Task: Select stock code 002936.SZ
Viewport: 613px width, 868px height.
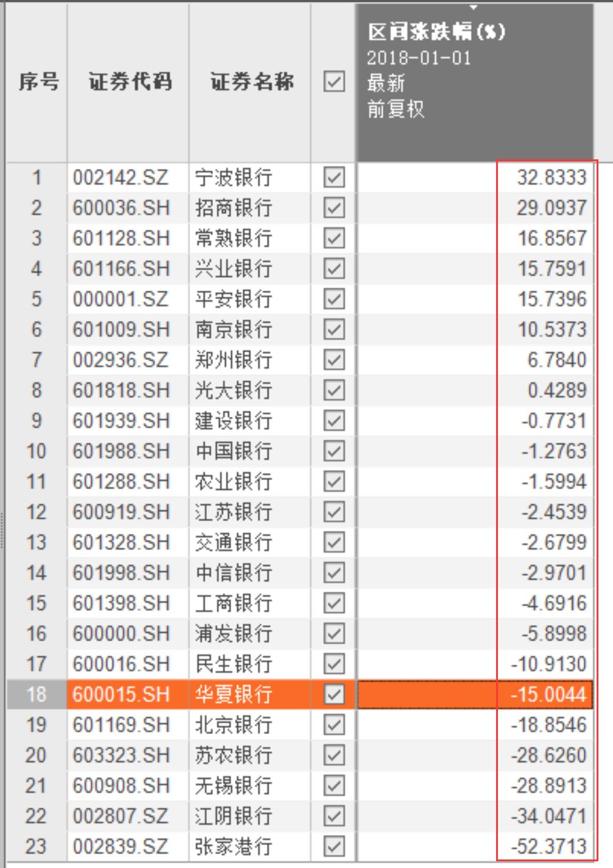Action: coord(121,360)
